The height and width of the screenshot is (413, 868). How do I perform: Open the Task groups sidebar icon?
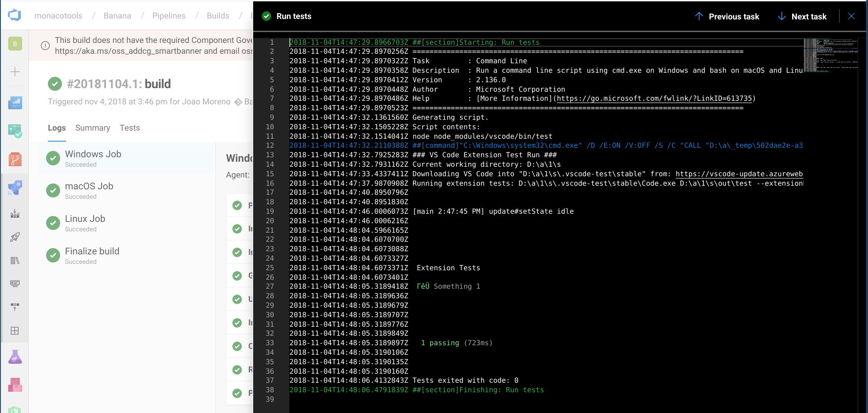pos(15,284)
